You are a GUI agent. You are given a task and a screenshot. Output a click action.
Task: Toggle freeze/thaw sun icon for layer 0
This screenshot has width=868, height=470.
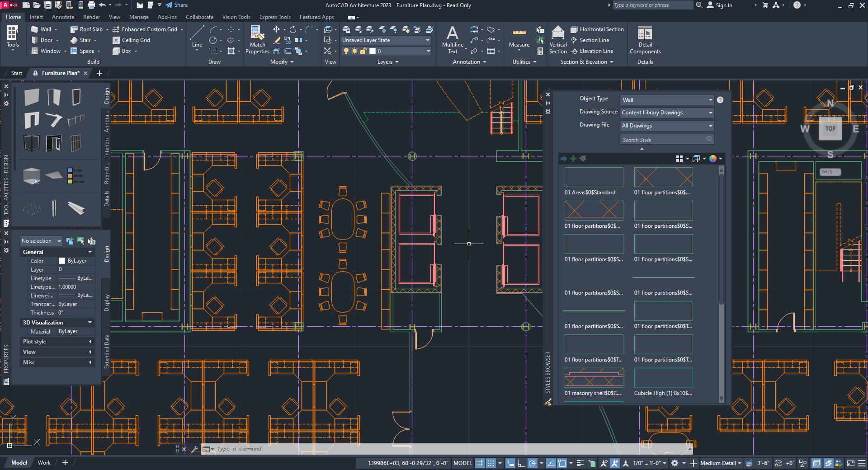[x=354, y=52]
